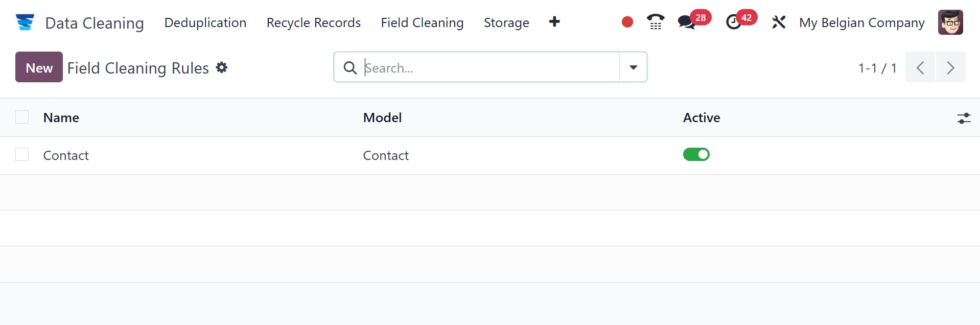This screenshot has height=325, width=980.
Task: Open the activities clock icon with 42 badge
Action: [734, 22]
